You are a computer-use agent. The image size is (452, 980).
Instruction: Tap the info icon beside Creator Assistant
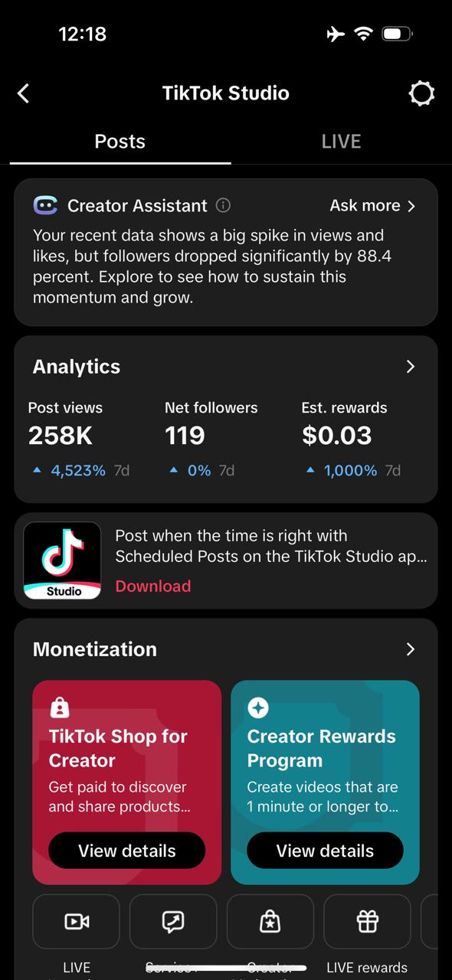(223, 205)
